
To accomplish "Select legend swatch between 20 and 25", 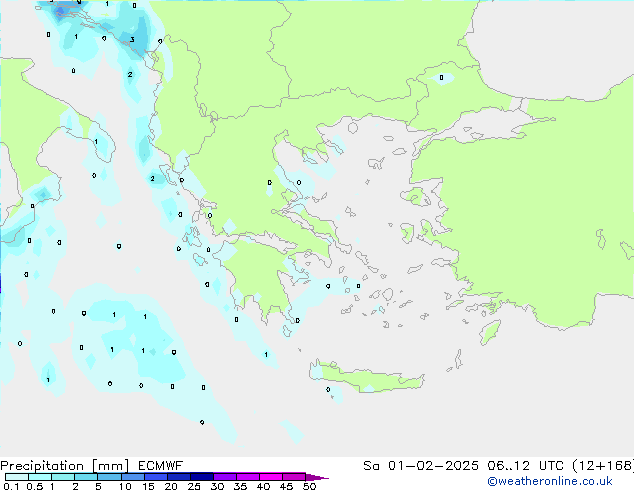I will pyautogui.click(x=179, y=477).
